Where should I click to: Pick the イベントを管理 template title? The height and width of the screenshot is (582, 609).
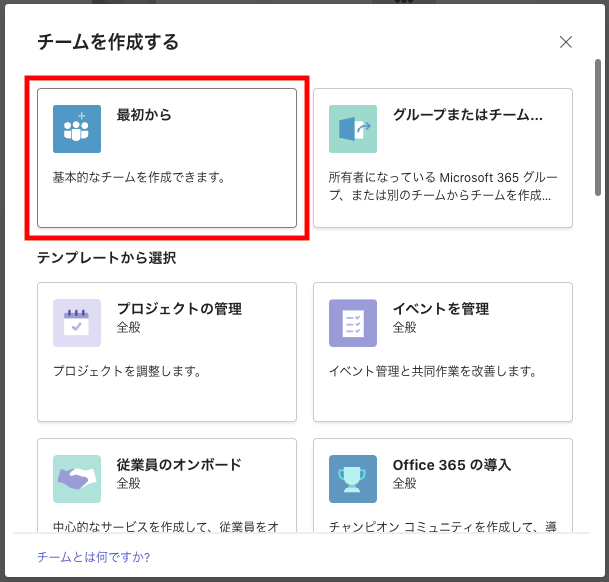point(441,309)
